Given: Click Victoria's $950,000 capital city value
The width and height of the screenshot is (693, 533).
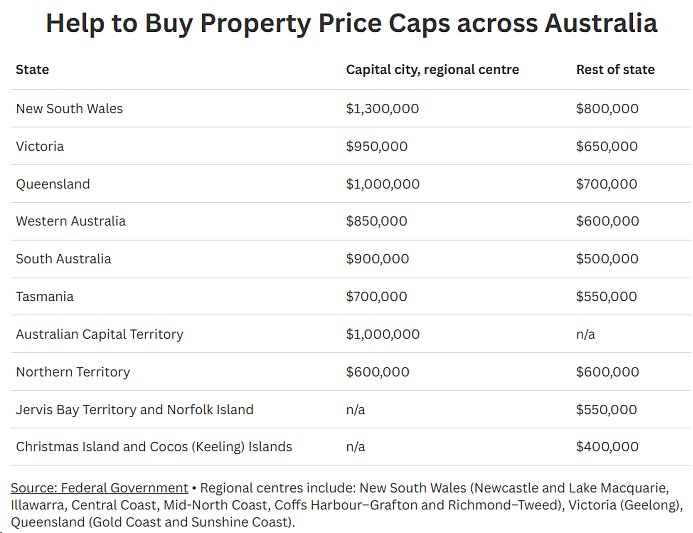Looking at the screenshot, I should click(377, 146).
